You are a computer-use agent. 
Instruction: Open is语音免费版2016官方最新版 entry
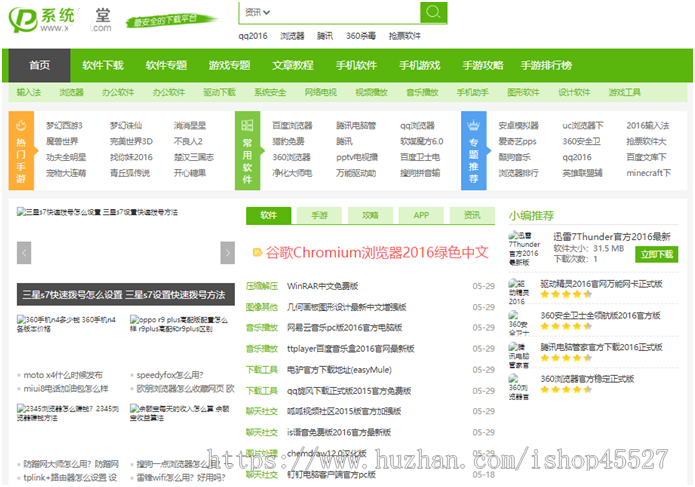(x=339, y=432)
